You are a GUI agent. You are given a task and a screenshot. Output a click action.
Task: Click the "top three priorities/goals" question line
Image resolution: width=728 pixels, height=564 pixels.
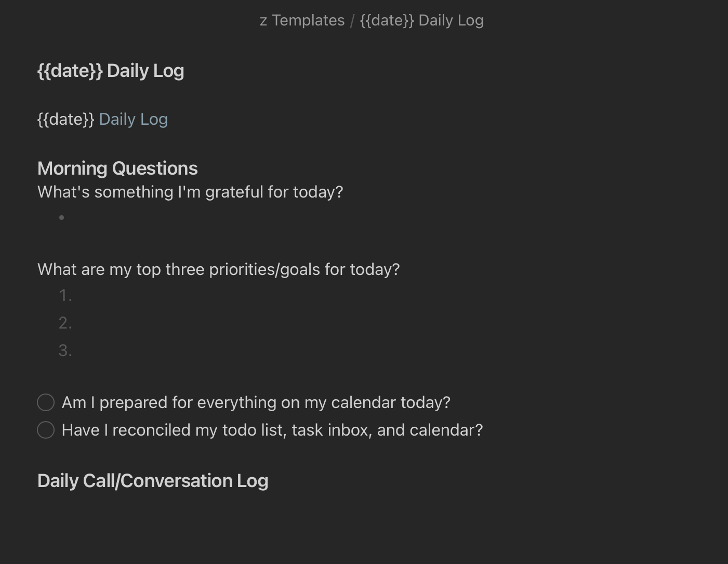[x=218, y=269]
